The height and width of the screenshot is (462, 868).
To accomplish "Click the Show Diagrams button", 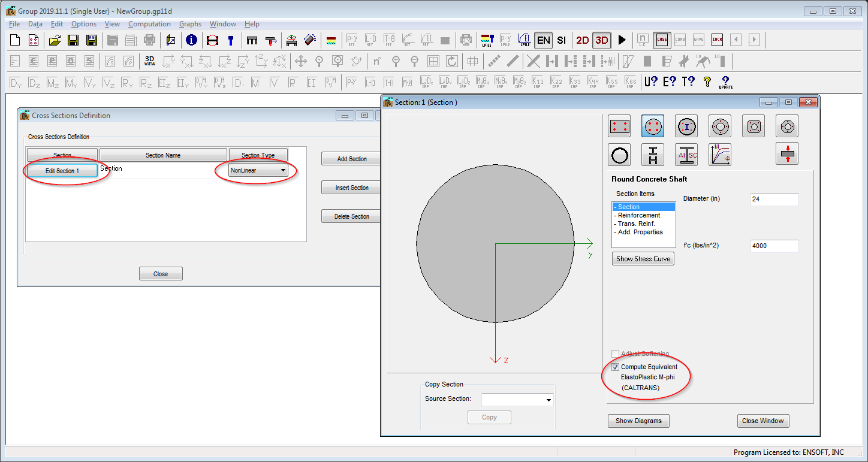I will [x=638, y=421].
